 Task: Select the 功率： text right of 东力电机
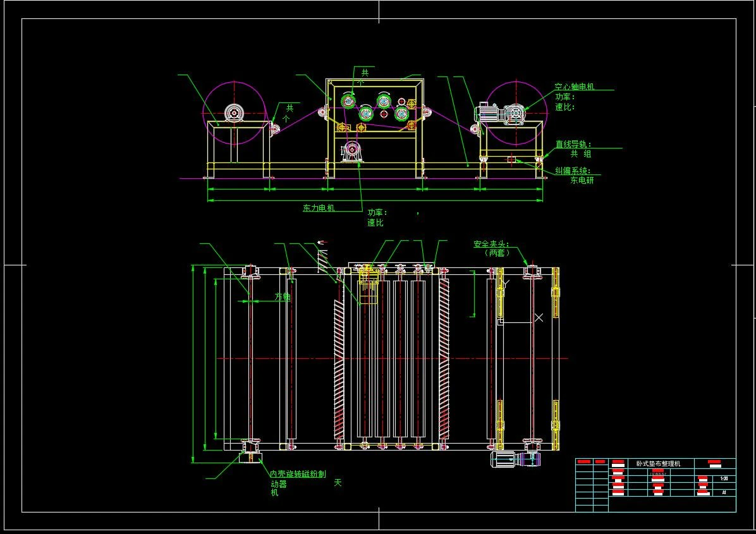click(x=378, y=212)
